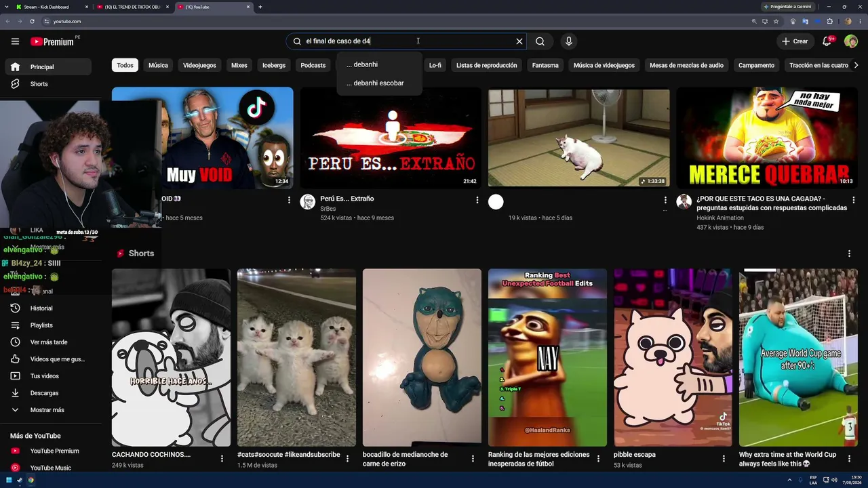
Task: Open YouTube Music sidebar link
Action: pyautogui.click(x=47, y=468)
